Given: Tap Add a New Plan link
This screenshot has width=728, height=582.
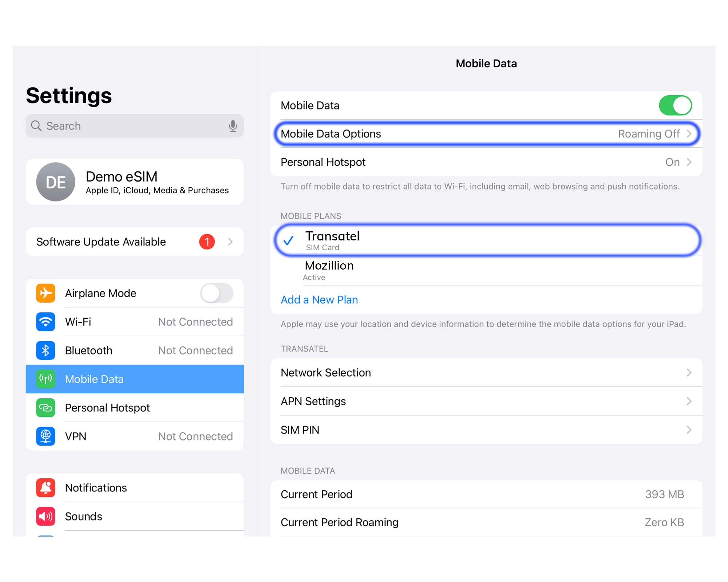Looking at the screenshot, I should click(319, 300).
